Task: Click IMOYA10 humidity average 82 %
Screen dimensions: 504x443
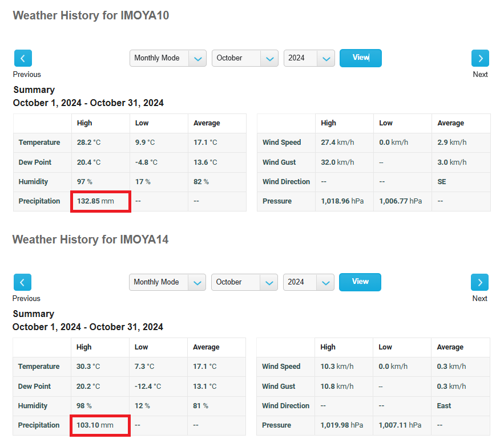Action: point(201,182)
